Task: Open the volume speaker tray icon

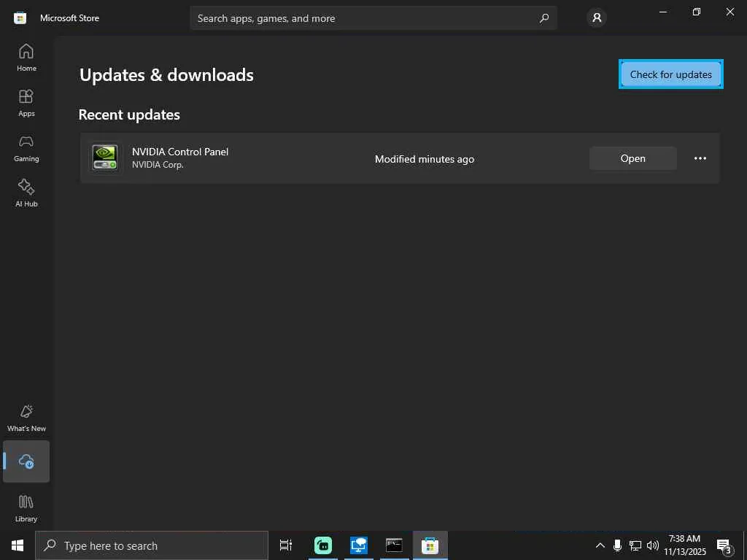Action: [653, 545]
